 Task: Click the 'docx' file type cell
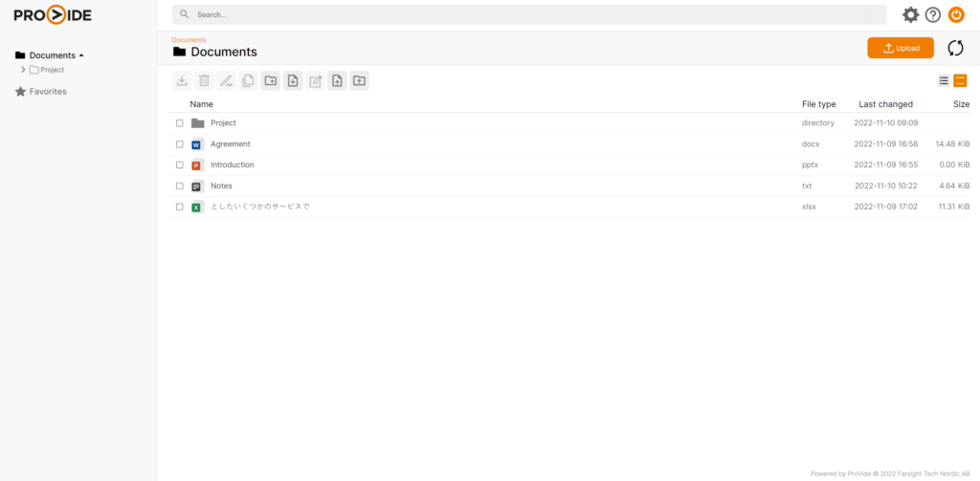pos(811,144)
